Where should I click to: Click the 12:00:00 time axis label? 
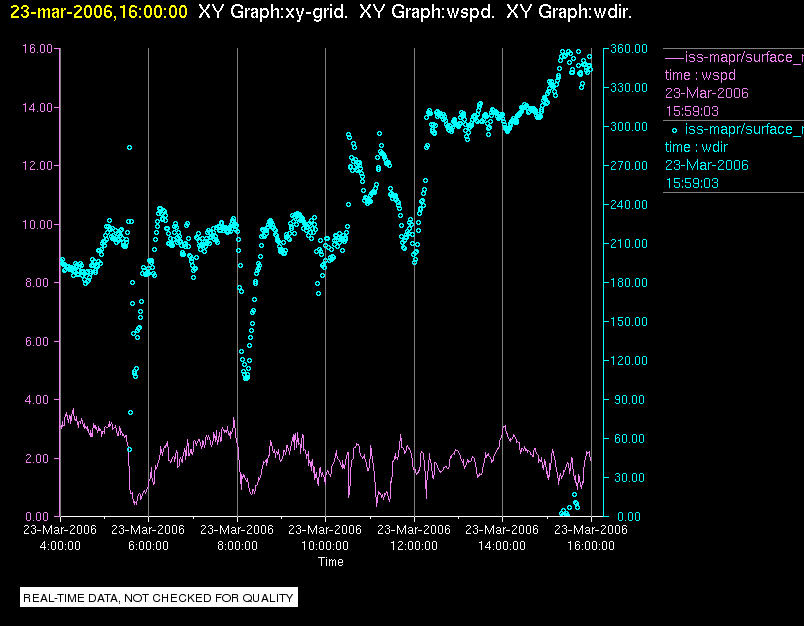[414, 546]
